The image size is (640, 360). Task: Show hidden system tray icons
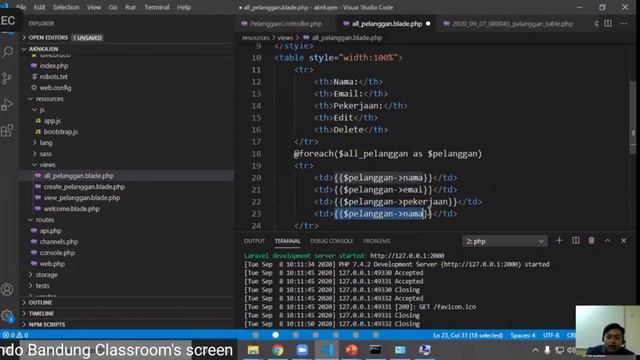pyautogui.click(x=535, y=350)
